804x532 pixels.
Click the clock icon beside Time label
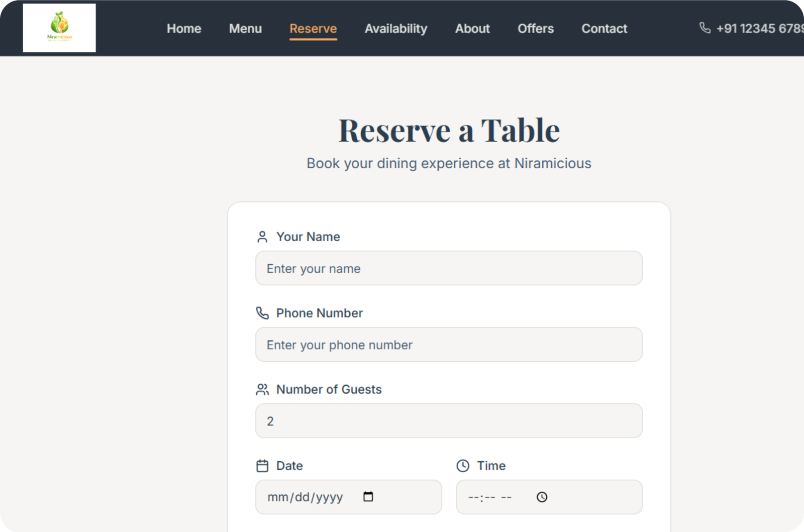[x=463, y=466]
